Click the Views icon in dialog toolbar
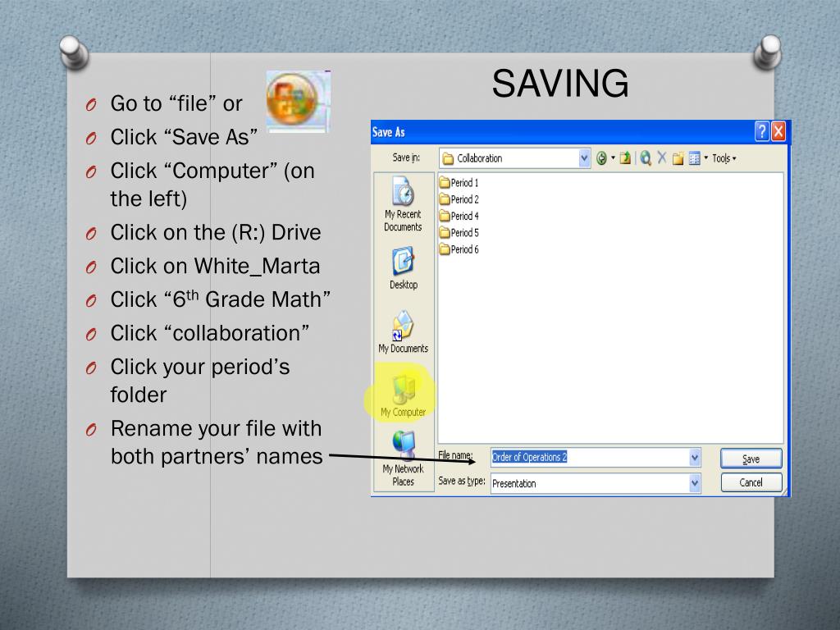Image resolution: width=840 pixels, height=630 pixels. click(x=694, y=158)
